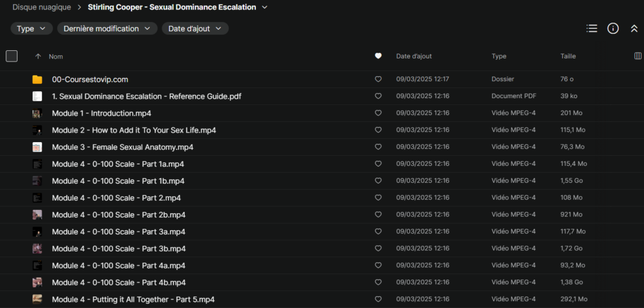Open thumbnail of Module 4 Part 2.mp4
Screen dimensions: 644x308
pos(37,197)
